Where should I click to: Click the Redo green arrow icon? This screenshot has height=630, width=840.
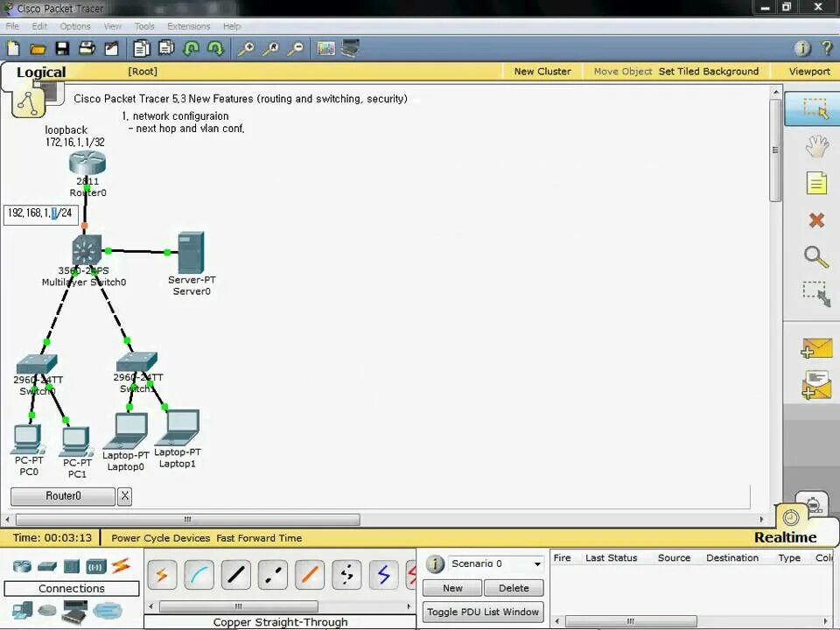click(x=215, y=49)
